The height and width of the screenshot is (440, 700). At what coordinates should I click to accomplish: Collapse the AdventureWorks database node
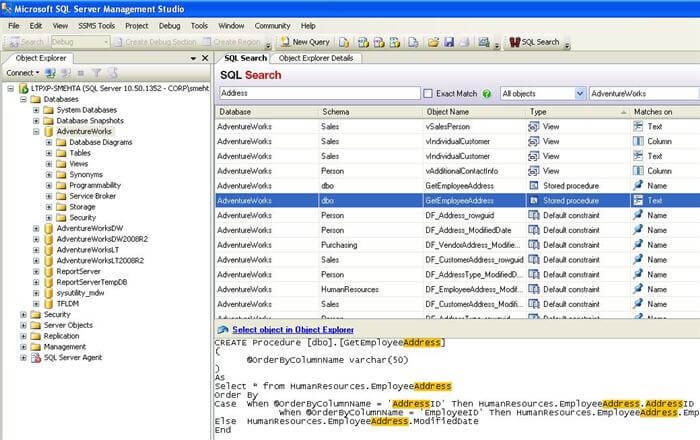pyautogui.click(x=36, y=132)
